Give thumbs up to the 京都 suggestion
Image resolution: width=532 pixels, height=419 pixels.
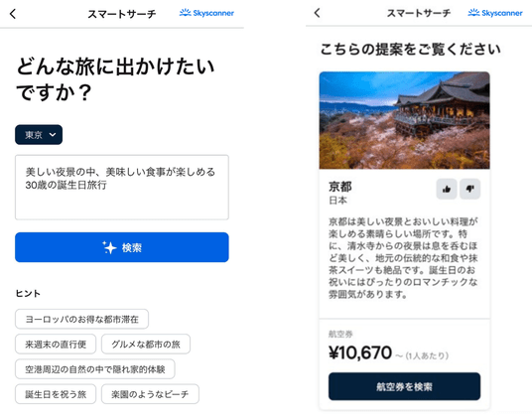447,189
